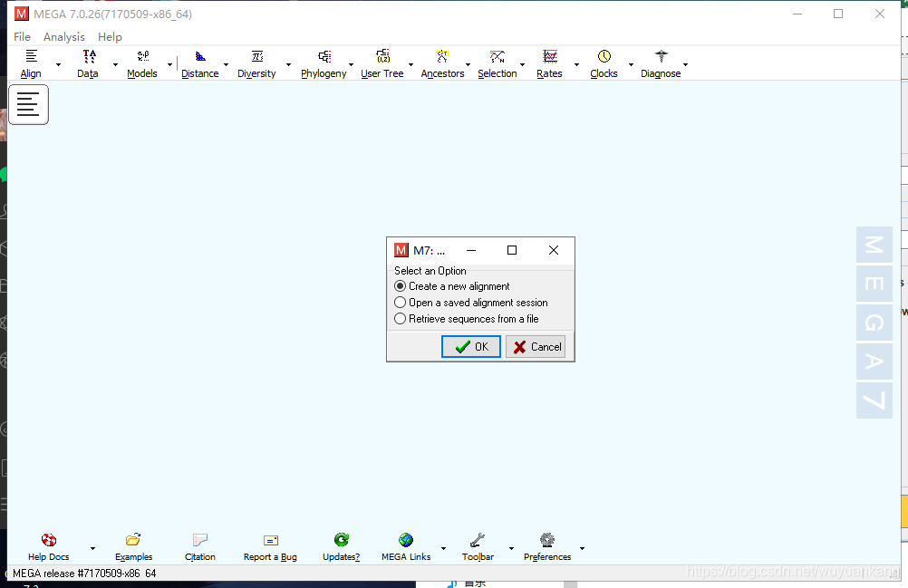Open the Models toolbar icon
Viewport: 908px width, 588px height.
142,56
